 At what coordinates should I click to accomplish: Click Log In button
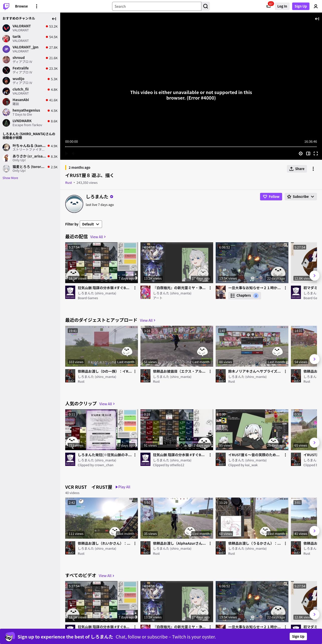[282, 6]
